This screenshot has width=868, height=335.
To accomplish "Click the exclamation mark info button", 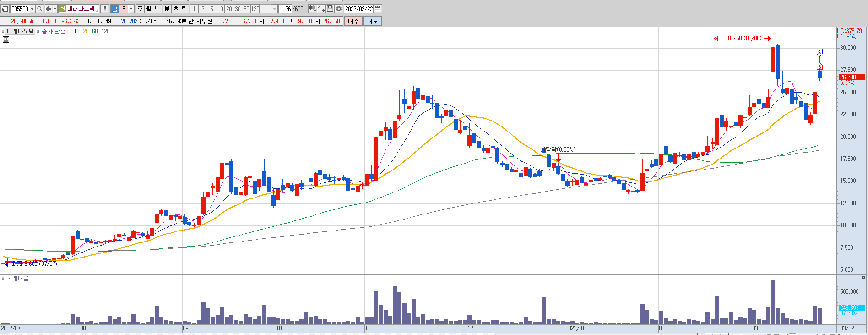I will 104,9.
